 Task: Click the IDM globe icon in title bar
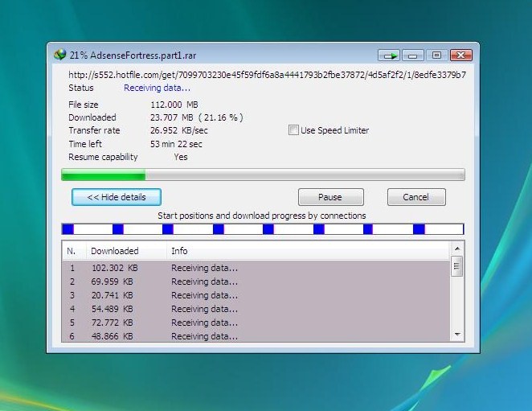60,55
